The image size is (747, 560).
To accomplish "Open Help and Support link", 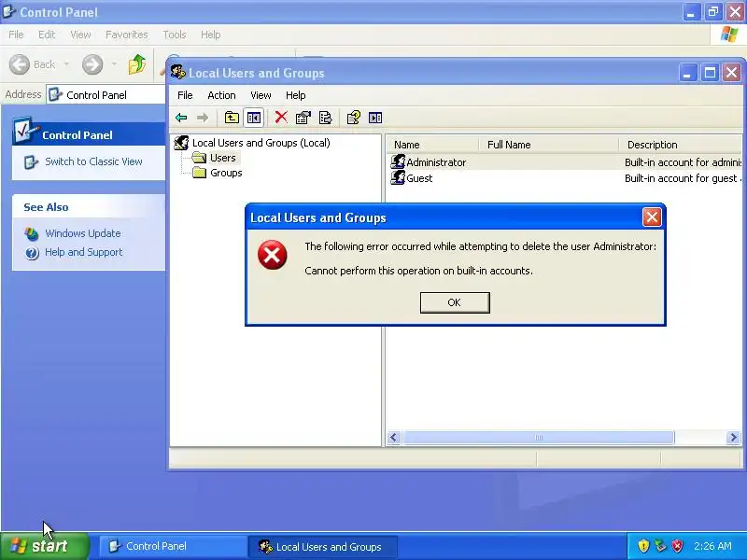I will [84, 252].
